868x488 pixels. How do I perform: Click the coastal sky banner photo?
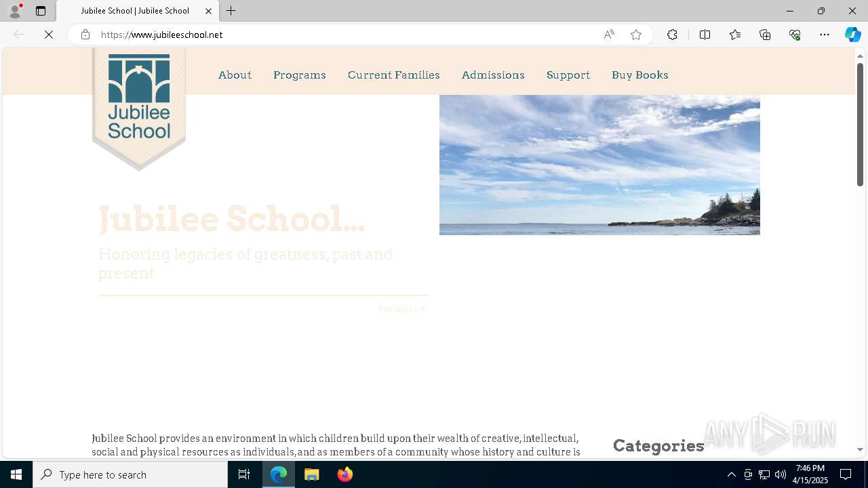click(x=599, y=165)
